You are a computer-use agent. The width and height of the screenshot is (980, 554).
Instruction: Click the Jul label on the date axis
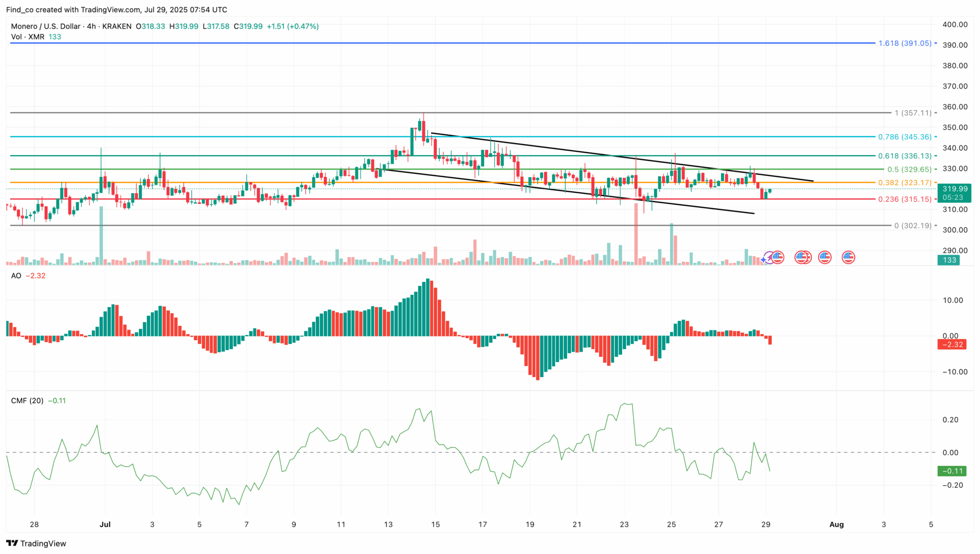(105, 524)
